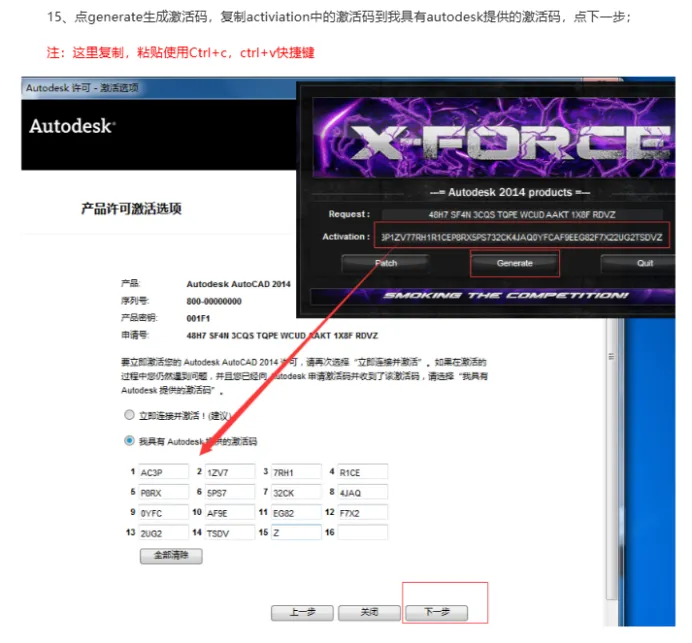Click the Activation field in X-Force window
This screenshot has height=643, width=692.
click(x=522, y=237)
